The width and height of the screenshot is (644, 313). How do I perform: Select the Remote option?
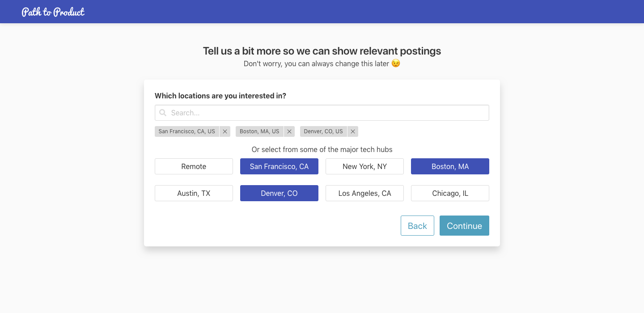click(x=194, y=166)
